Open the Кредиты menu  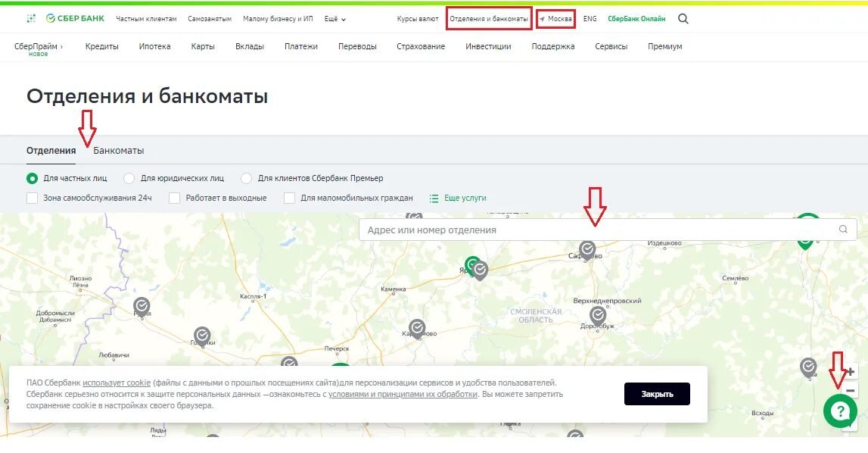coord(102,46)
